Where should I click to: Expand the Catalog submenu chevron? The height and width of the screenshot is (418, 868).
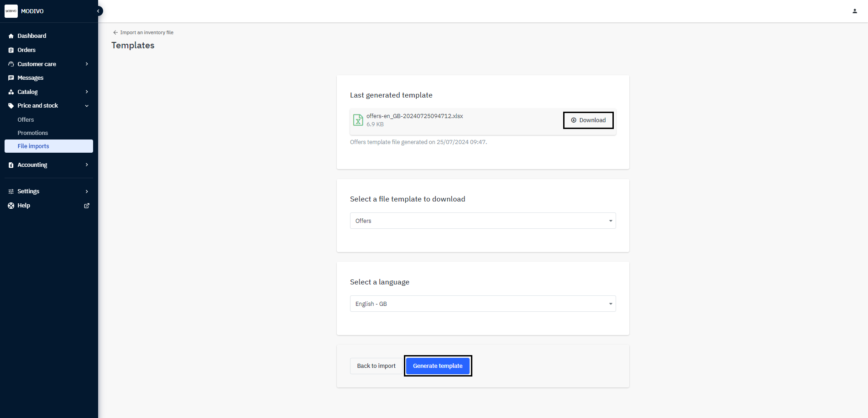click(x=87, y=92)
